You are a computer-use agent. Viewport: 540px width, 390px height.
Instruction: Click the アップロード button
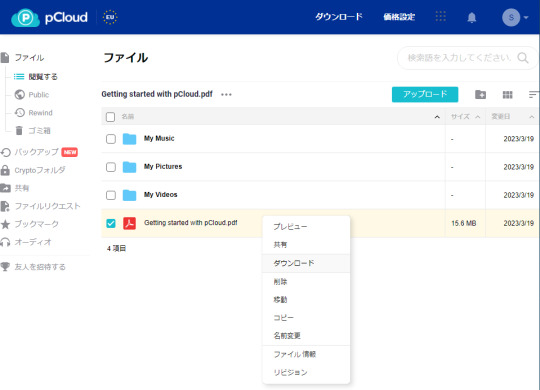pyautogui.click(x=425, y=94)
